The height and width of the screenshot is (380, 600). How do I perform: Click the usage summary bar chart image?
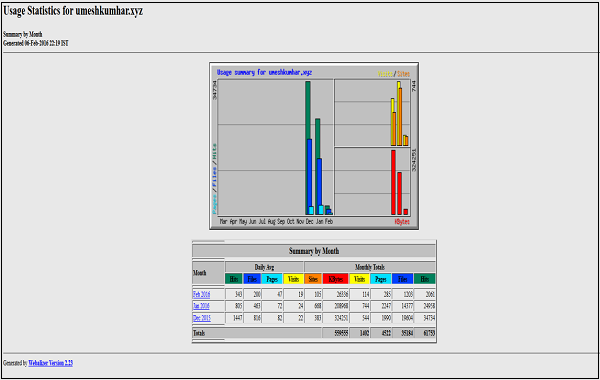pos(314,146)
